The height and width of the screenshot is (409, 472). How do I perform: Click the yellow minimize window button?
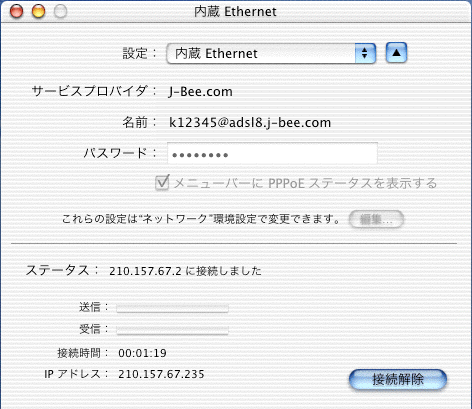(38, 11)
